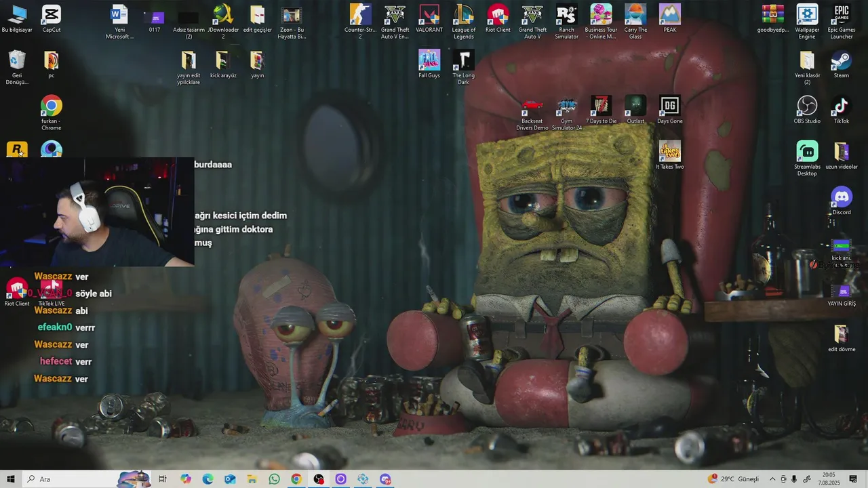
Task: Open the TikTok desktop icon
Action: (x=842, y=110)
